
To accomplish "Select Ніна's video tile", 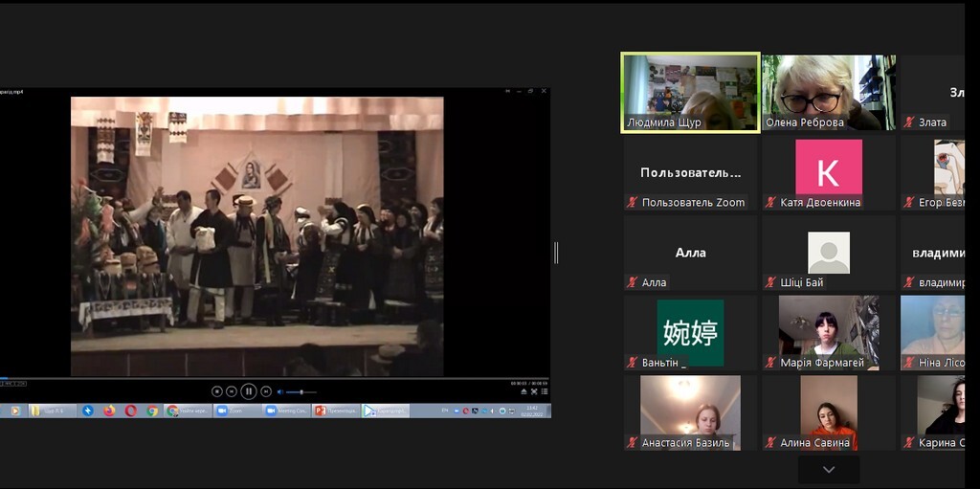I will pyautogui.click(x=932, y=333).
